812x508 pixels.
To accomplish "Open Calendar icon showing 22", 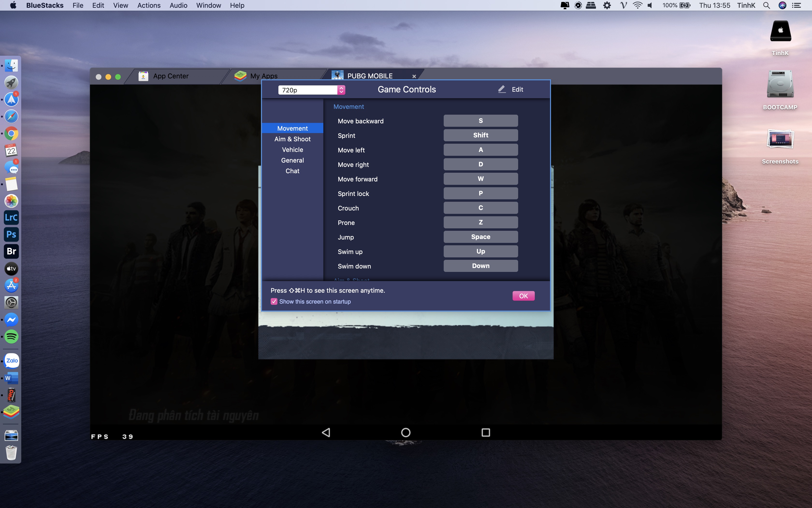I will coord(11,150).
